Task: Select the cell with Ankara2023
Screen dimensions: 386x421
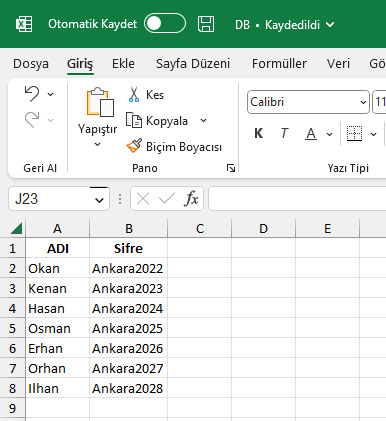Action: (129, 288)
